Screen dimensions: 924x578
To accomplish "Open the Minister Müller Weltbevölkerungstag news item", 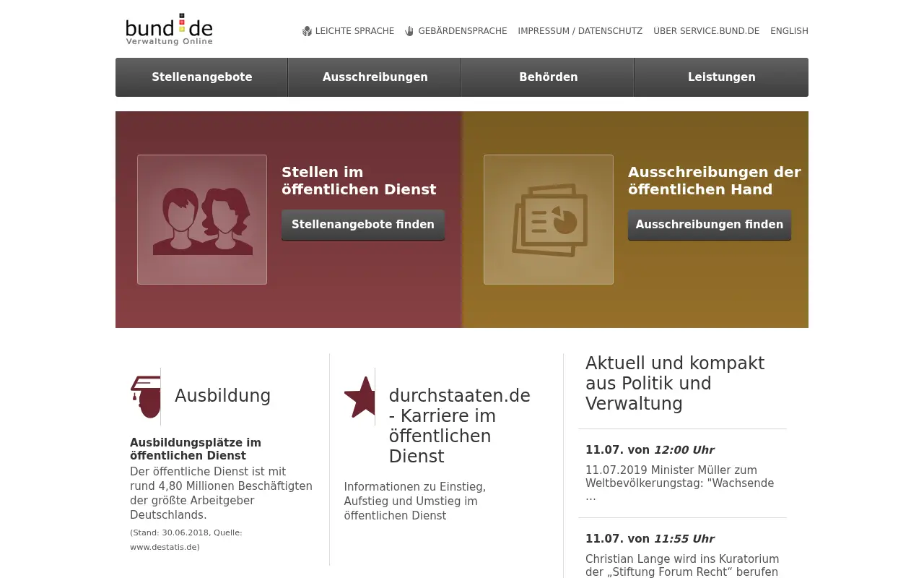I will pyautogui.click(x=680, y=483).
